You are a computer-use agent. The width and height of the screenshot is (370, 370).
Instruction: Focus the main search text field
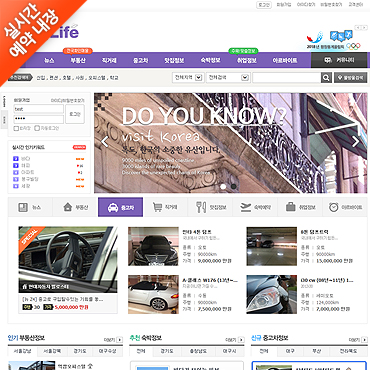287,78
